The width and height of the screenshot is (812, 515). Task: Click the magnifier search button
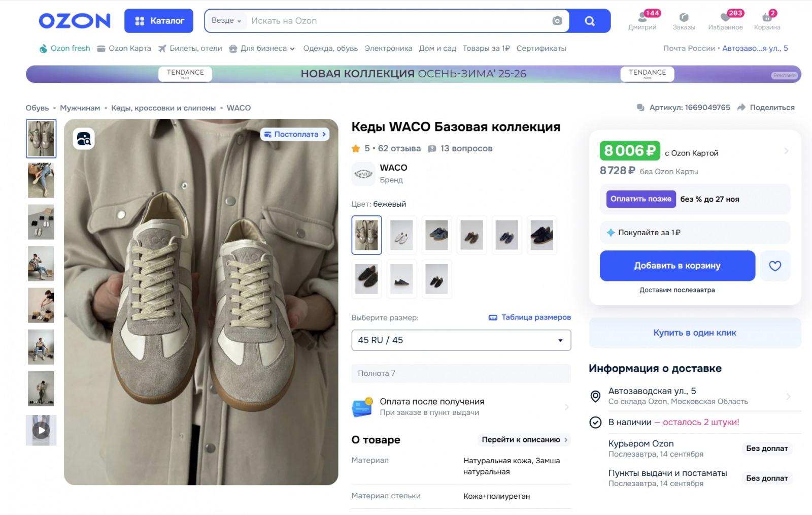(x=590, y=21)
